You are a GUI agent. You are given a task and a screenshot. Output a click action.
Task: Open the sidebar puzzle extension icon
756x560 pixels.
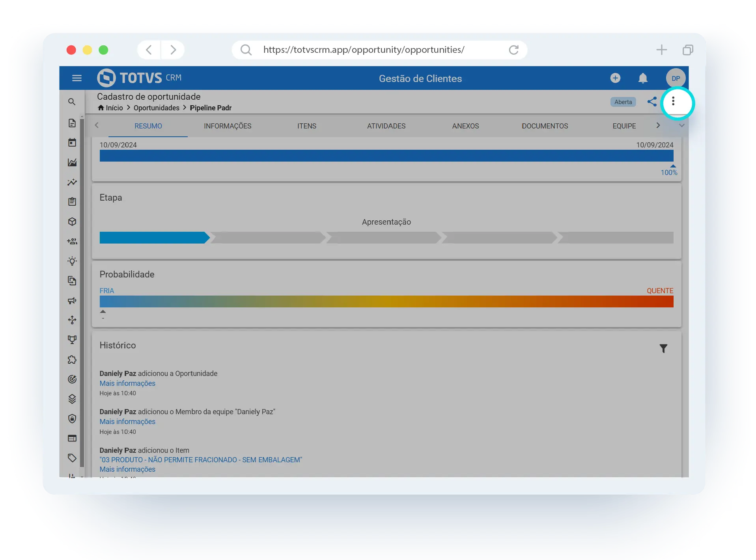(72, 359)
